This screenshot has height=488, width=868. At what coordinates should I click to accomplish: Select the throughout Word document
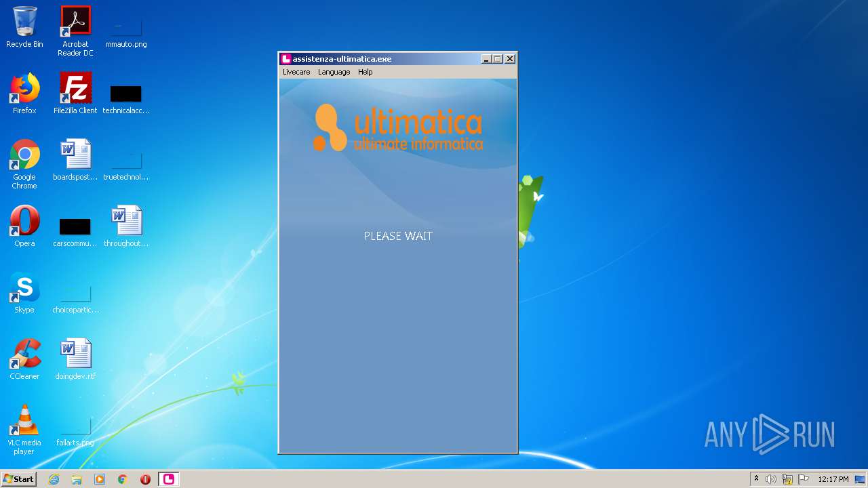(x=126, y=226)
